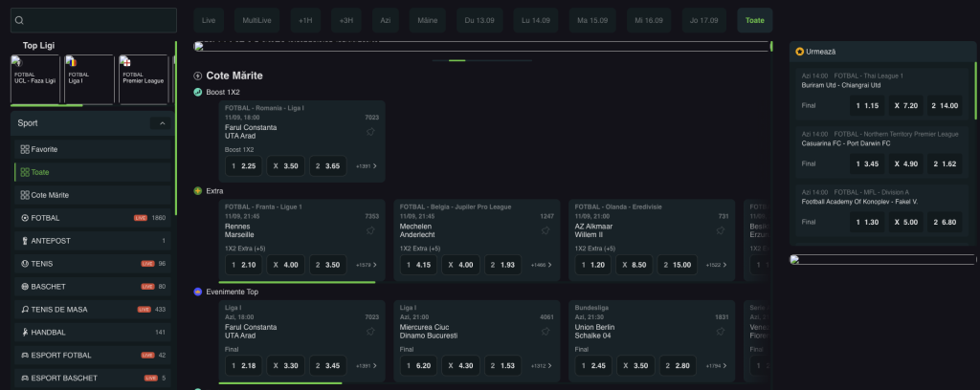Star the Miercurea Ciuc vs Dinamo match
The width and height of the screenshot is (980, 390).
[546, 332]
